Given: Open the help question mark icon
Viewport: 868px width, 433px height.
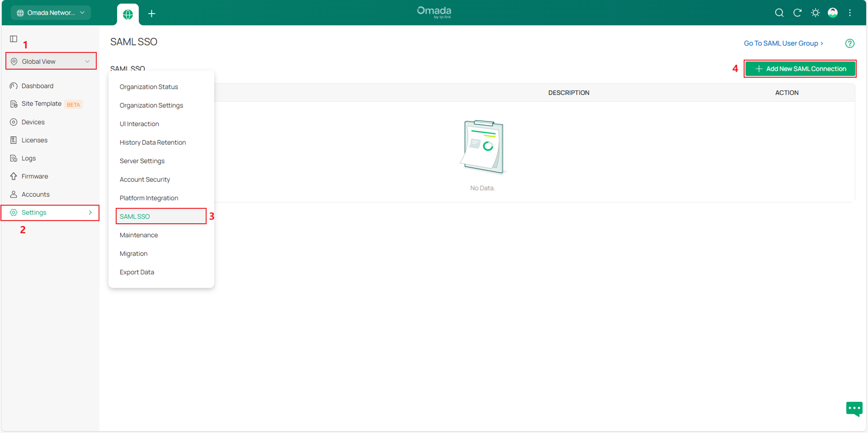Looking at the screenshot, I should [850, 43].
